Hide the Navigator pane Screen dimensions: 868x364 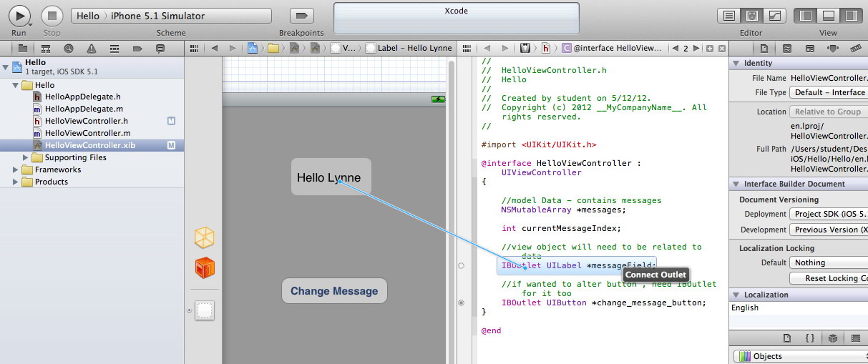(806, 15)
